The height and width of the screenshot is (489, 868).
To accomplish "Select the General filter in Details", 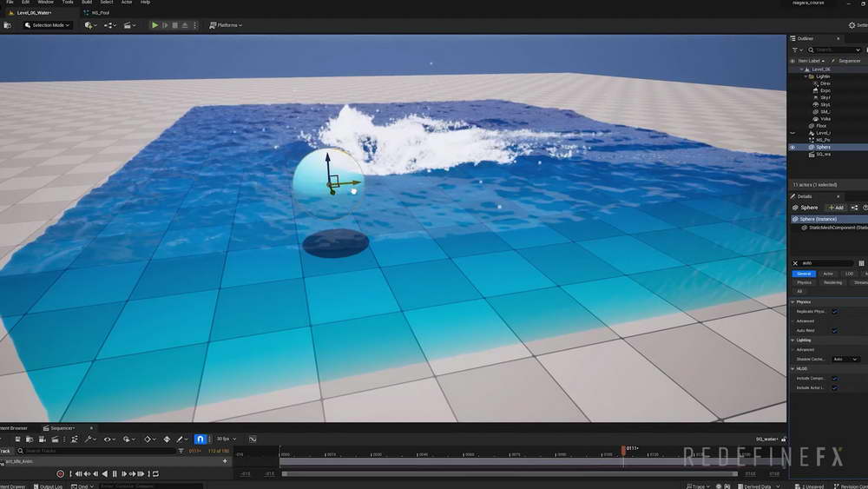I will (804, 274).
